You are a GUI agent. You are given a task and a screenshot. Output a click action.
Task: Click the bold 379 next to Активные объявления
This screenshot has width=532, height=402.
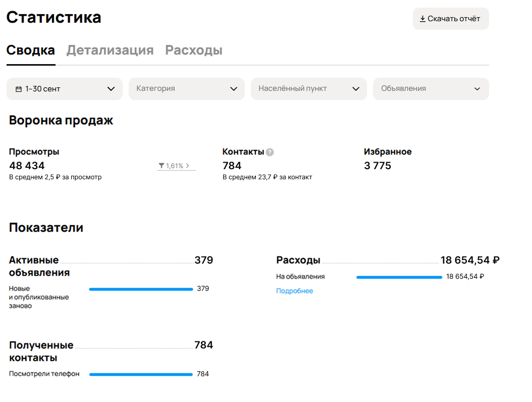[x=203, y=260]
